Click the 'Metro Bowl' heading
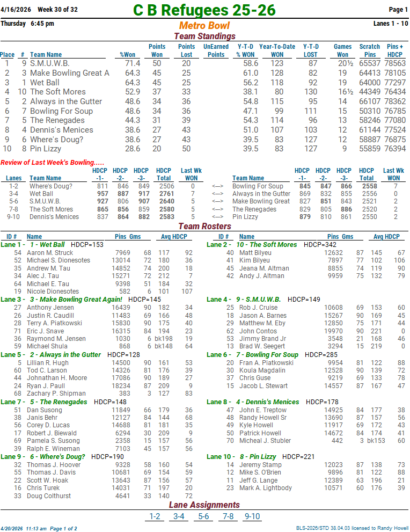Image resolution: width=410 pixels, height=532 pixels. tap(204, 25)
